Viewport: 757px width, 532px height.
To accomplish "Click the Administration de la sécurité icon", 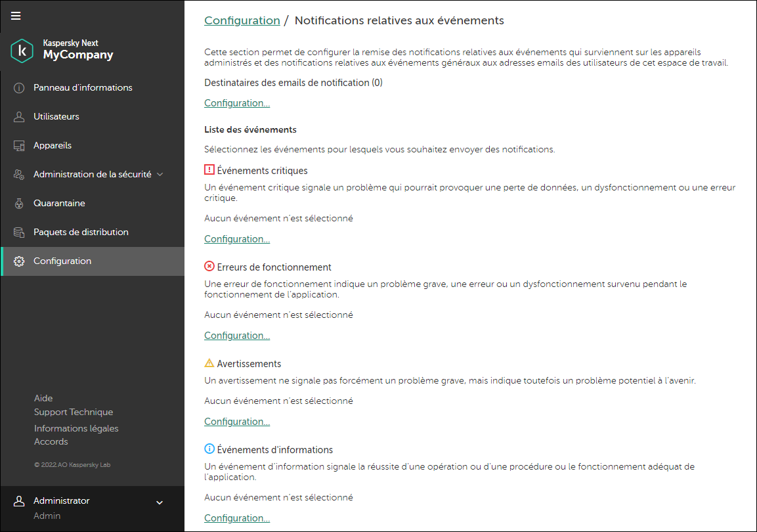I will pyautogui.click(x=19, y=174).
